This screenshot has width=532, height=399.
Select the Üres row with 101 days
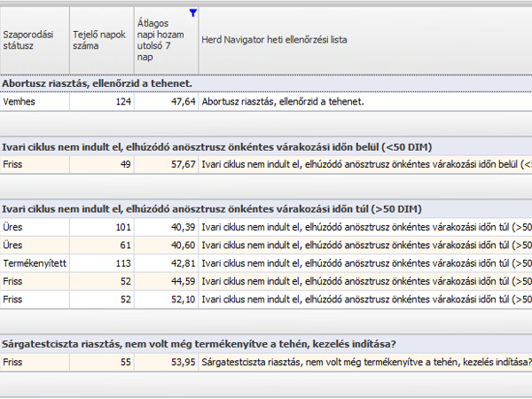click(x=34, y=228)
